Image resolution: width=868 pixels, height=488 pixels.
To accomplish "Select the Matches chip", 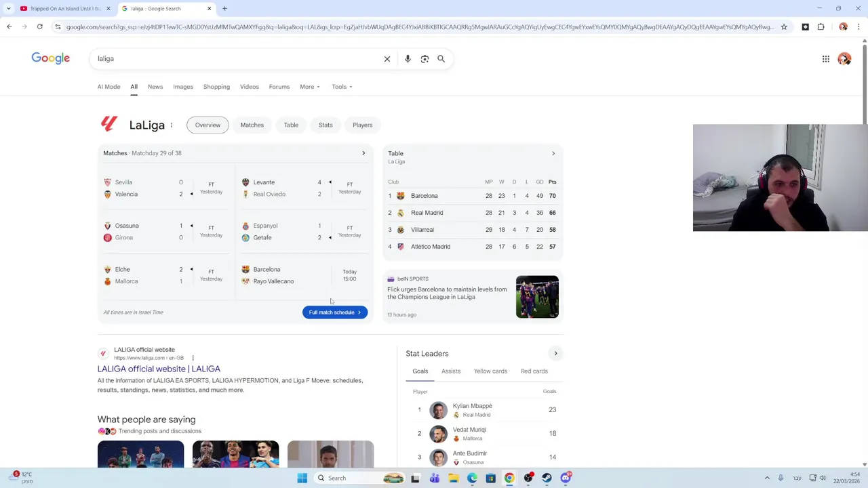I will pyautogui.click(x=252, y=125).
